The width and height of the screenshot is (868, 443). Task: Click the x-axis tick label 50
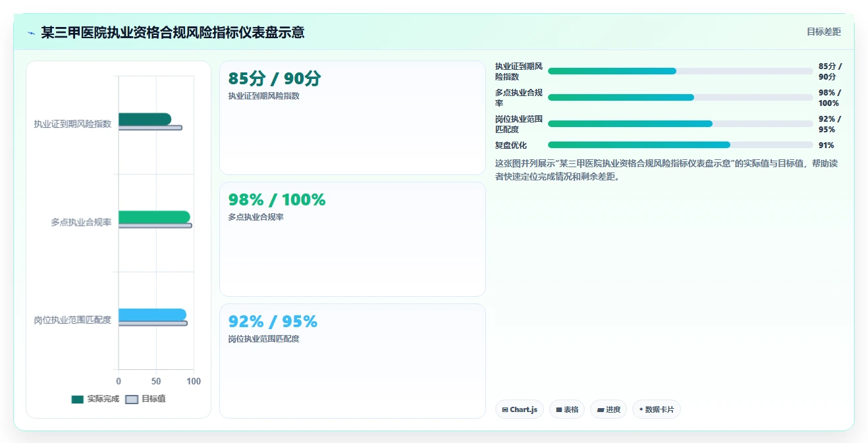click(156, 381)
